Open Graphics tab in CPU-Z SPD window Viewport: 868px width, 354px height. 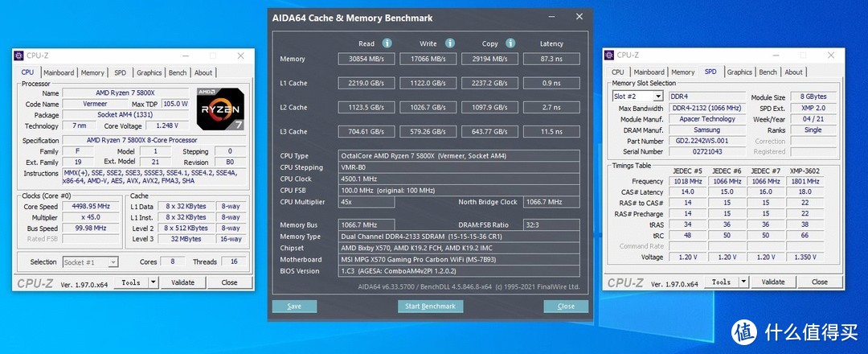click(x=739, y=72)
